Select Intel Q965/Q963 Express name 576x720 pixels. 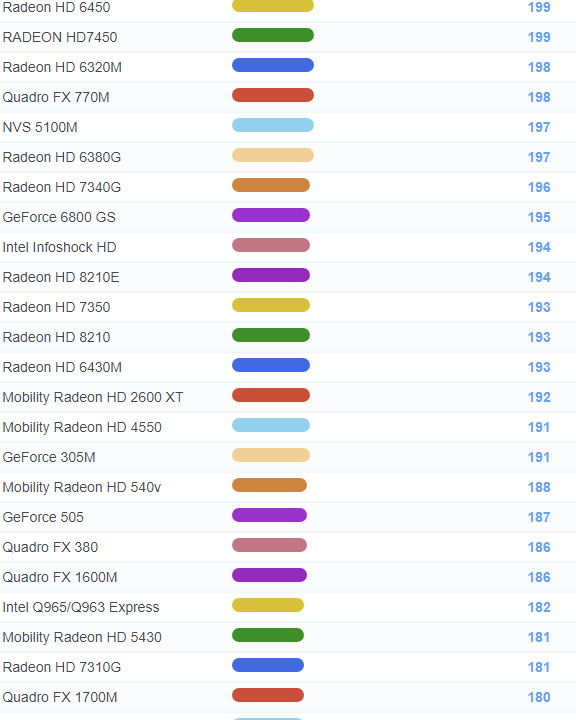pos(81,607)
